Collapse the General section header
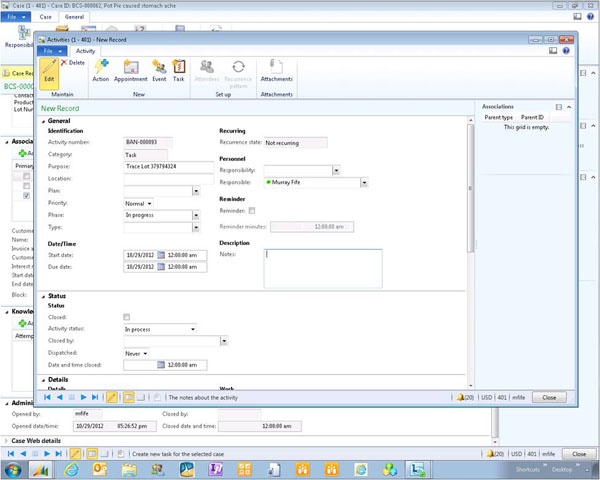 [44, 121]
